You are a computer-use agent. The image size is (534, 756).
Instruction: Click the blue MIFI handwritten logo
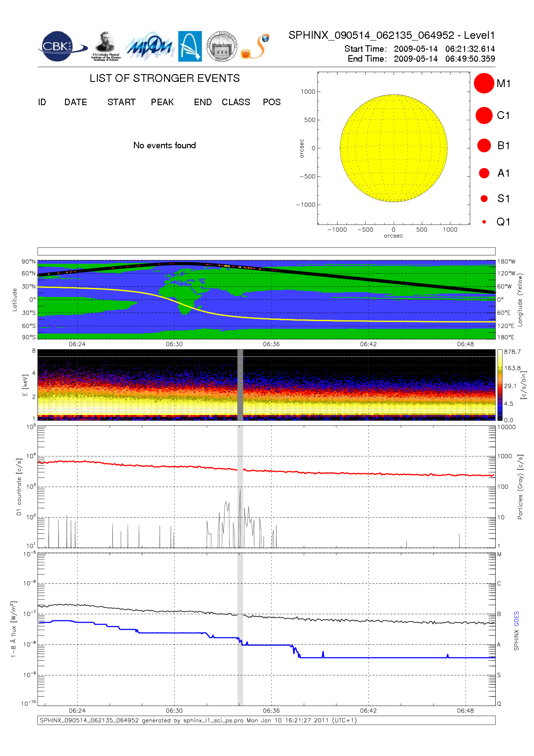tap(149, 47)
